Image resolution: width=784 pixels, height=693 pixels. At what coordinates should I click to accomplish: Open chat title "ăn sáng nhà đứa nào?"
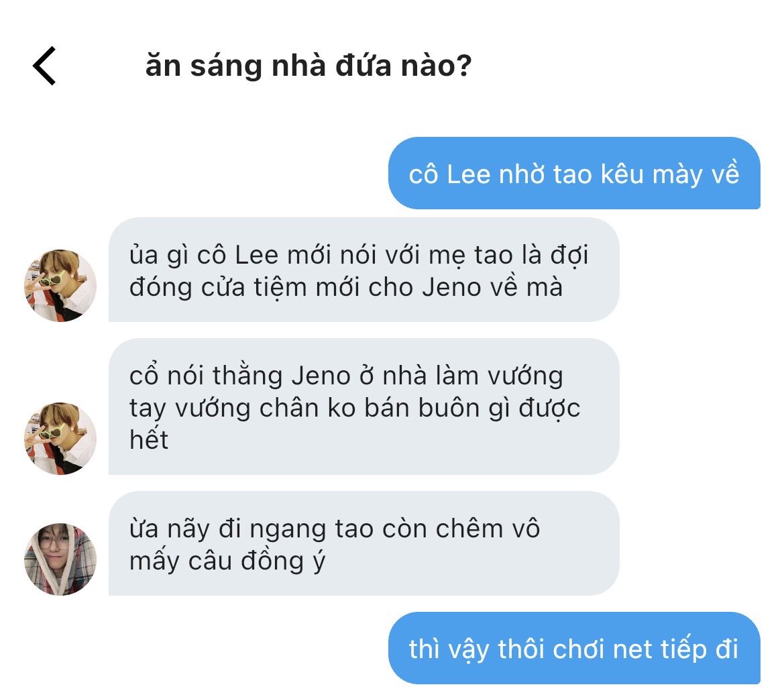pos(308,66)
